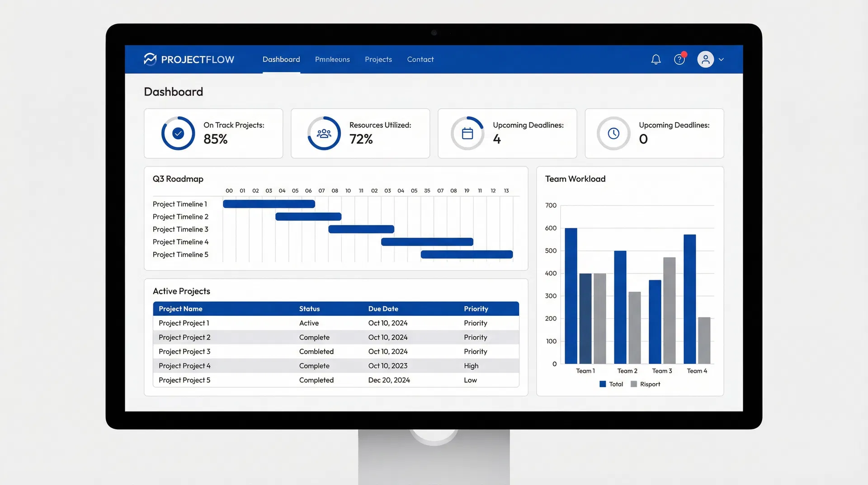The image size is (868, 485).
Task: Click the Resources Utilized team icon
Action: 324,133
